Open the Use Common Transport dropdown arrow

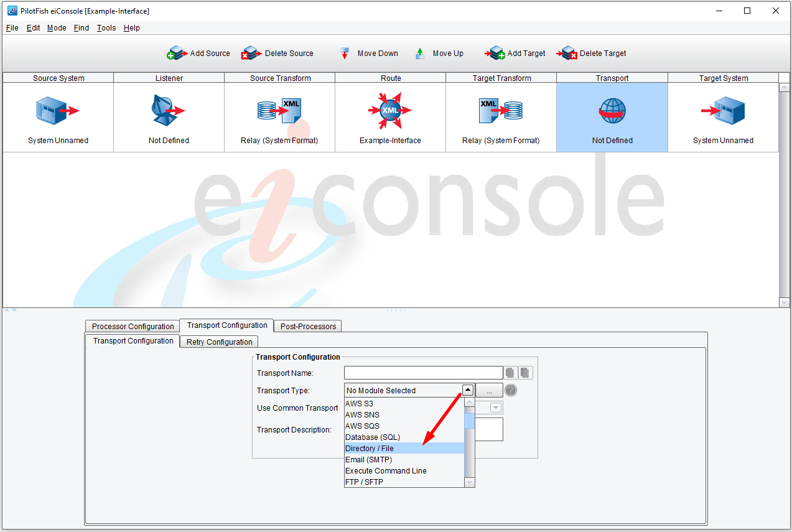(496, 408)
